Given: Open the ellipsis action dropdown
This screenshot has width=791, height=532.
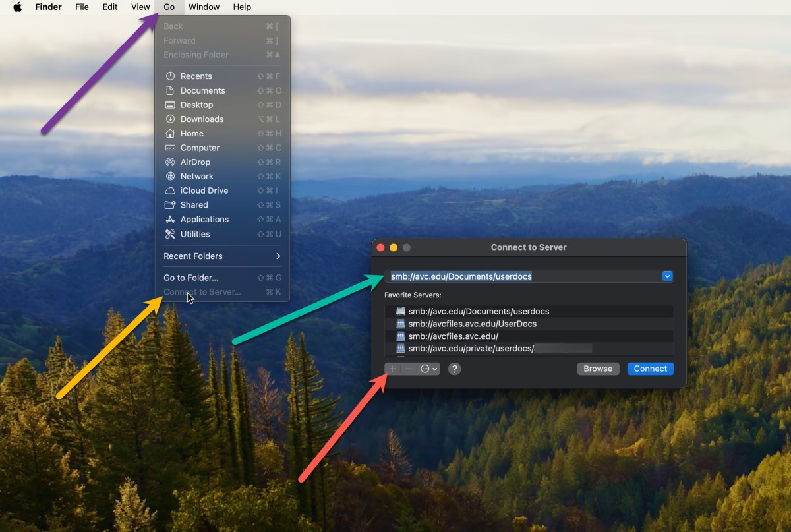Looking at the screenshot, I should [x=429, y=369].
